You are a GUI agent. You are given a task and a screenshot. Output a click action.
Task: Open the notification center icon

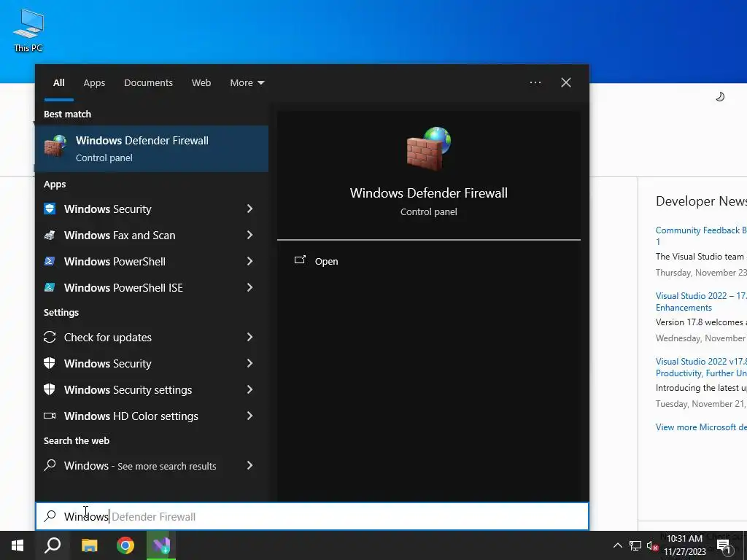pyautogui.click(x=724, y=546)
